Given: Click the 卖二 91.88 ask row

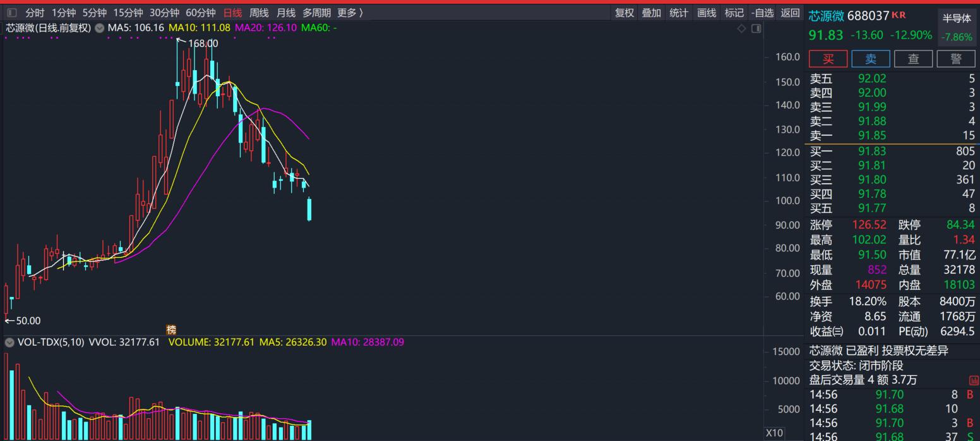Looking at the screenshot, I should (x=892, y=121).
